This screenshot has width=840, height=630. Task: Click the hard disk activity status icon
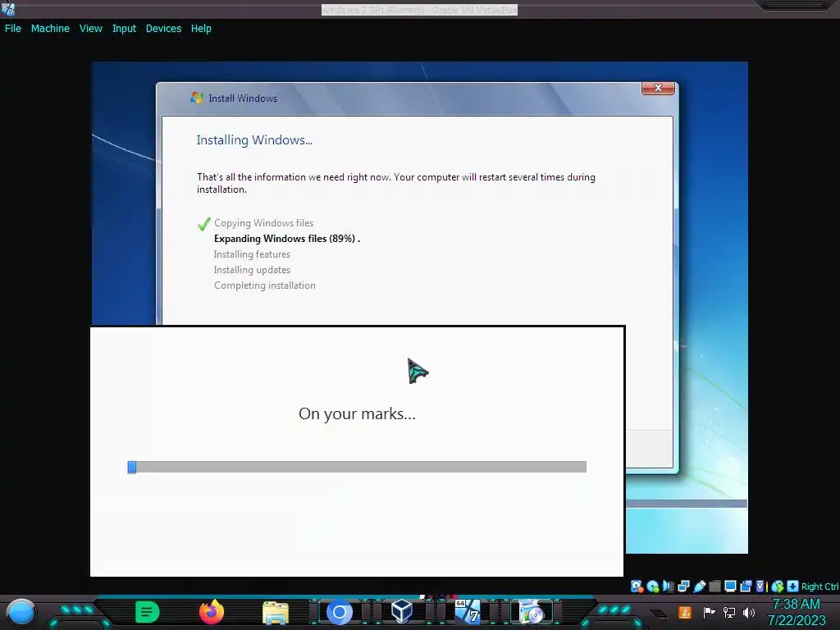tap(637, 587)
